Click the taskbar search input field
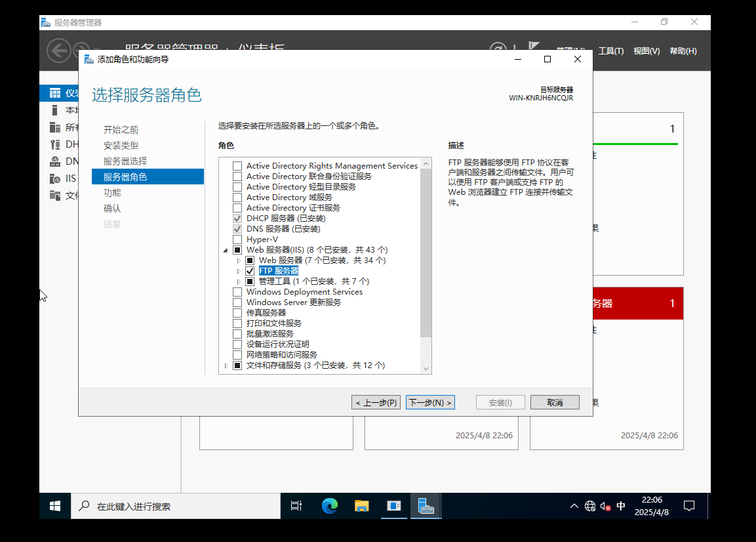Image resolution: width=756 pixels, height=542 pixels. [176, 506]
